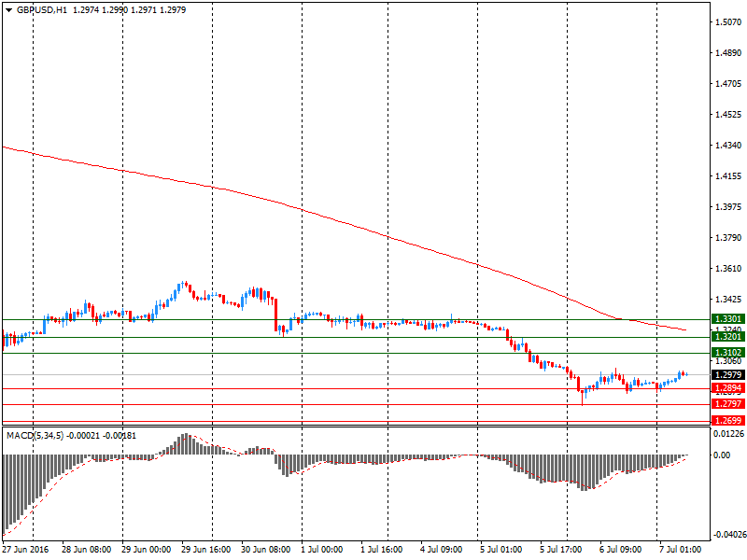Click the 1 Jul 00:00 time label
747x560 pixels.
(321, 550)
